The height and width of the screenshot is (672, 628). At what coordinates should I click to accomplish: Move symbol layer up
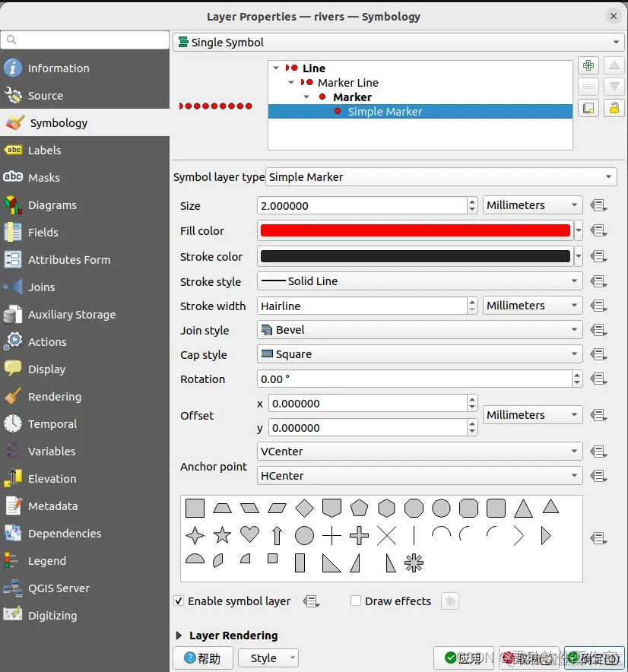tap(614, 65)
